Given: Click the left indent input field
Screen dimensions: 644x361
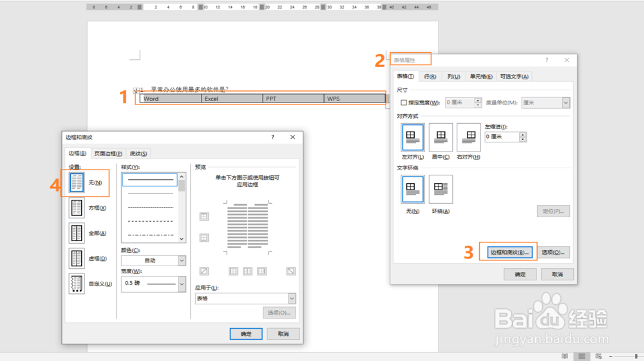Looking at the screenshot, I should pyautogui.click(x=502, y=137).
